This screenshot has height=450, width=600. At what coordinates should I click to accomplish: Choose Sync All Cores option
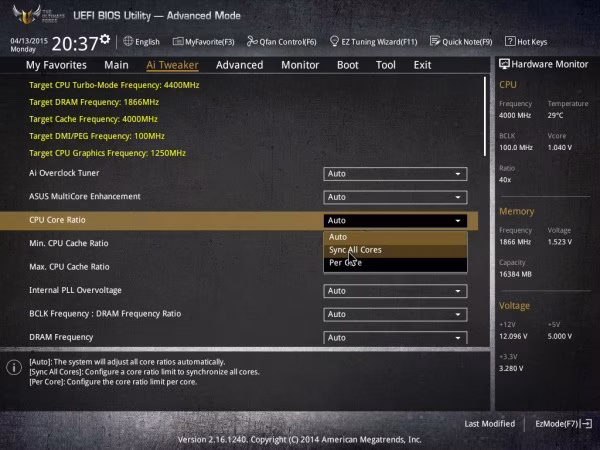pyautogui.click(x=395, y=250)
